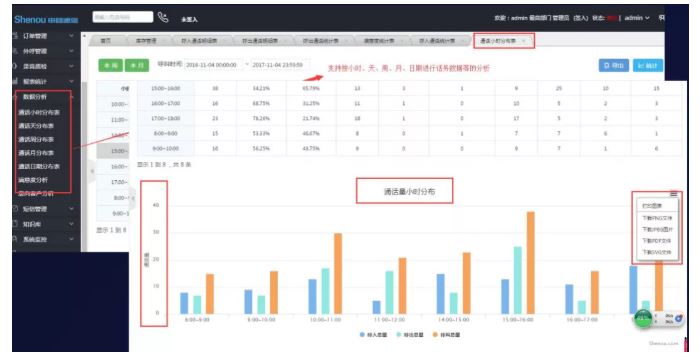Viewport: 699px width, 362px height.
Task: Close the 通话小时分布表 tab via its x
Action: click(x=523, y=41)
